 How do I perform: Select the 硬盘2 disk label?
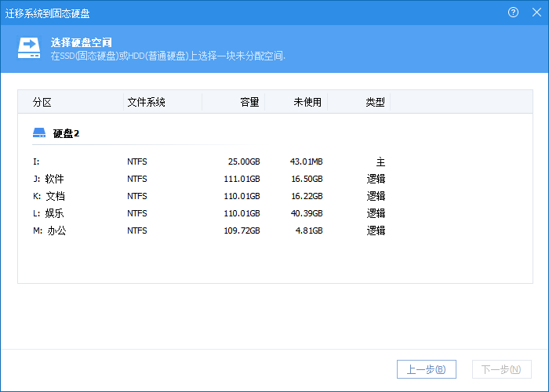tap(66, 133)
